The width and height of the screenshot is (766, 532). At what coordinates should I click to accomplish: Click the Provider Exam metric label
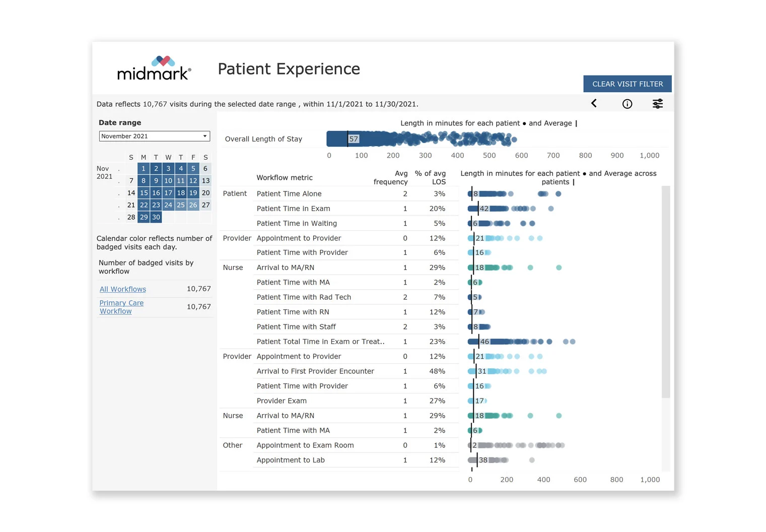282,401
